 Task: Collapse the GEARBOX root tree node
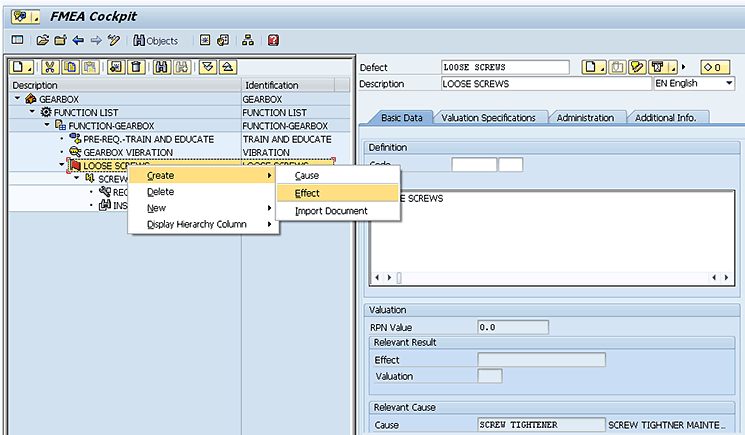tap(18, 100)
